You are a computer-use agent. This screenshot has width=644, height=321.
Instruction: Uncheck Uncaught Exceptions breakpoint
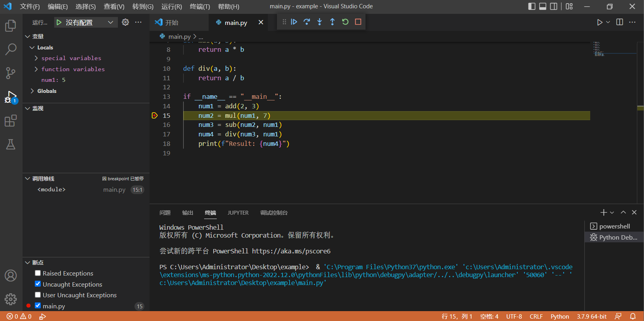38,284
